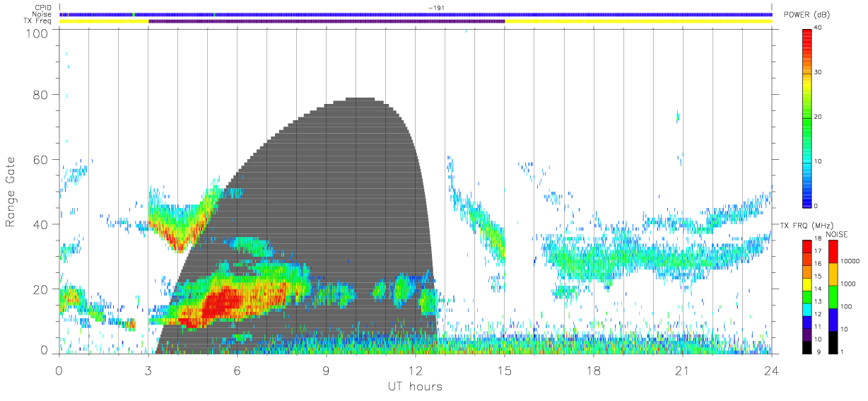Click the 18 tick on UT hours axis
868x401 pixels.
click(x=594, y=370)
